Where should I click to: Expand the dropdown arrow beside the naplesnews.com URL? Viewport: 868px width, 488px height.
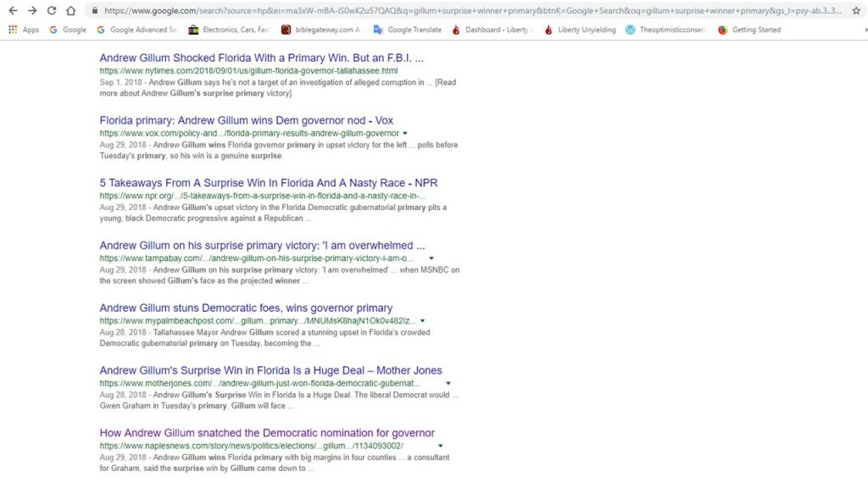pos(440,446)
